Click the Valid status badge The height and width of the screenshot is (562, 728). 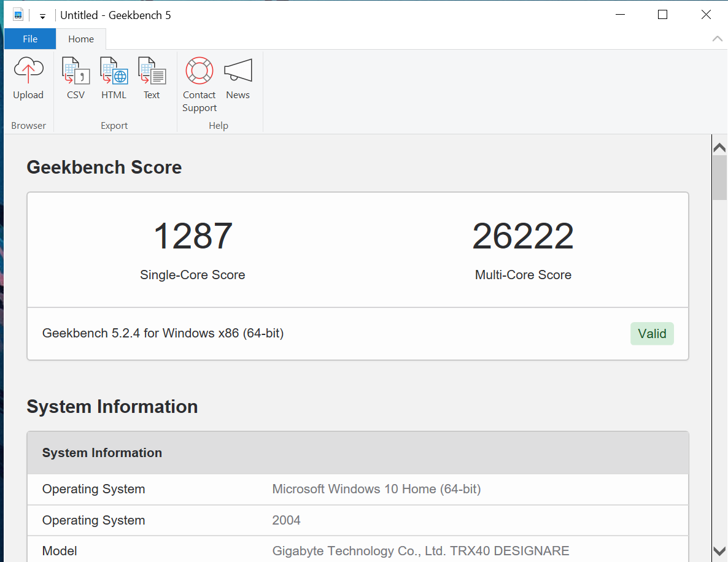[652, 334]
